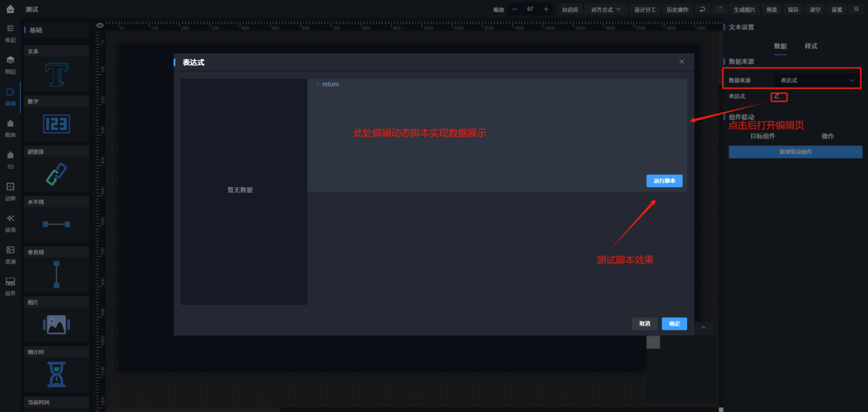Click the undo arrow icon
Image resolution: width=868 pixels, height=412 pixels.
point(703,10)
